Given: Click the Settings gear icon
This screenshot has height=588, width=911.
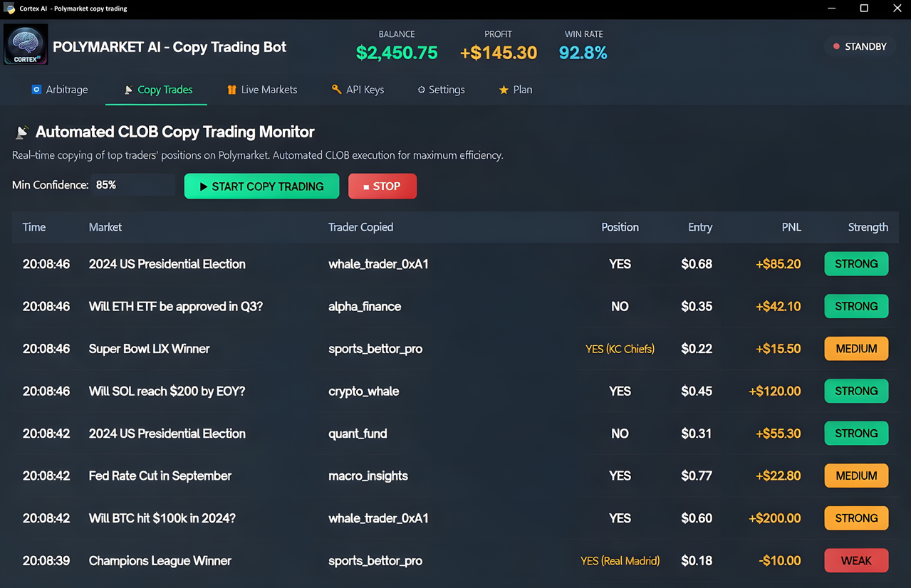Looking at the screenshot, I should [x=422, y=90].
